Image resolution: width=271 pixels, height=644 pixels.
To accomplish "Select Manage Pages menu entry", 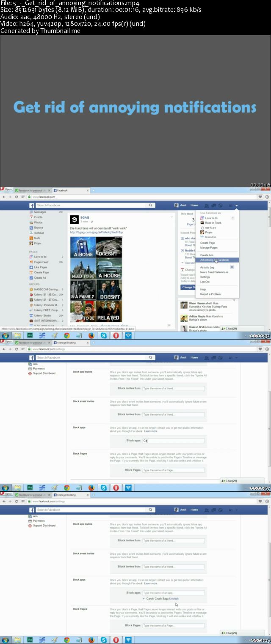I will 209,248.
